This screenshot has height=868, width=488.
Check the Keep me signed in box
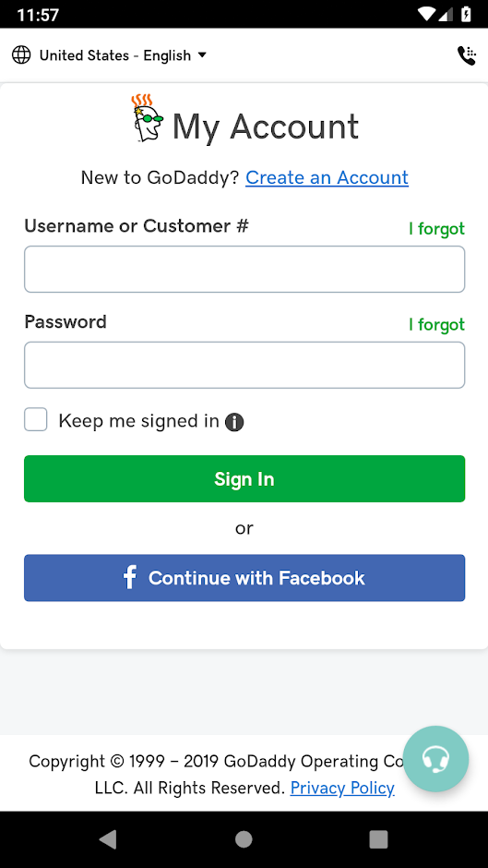[x=35, y=419]
